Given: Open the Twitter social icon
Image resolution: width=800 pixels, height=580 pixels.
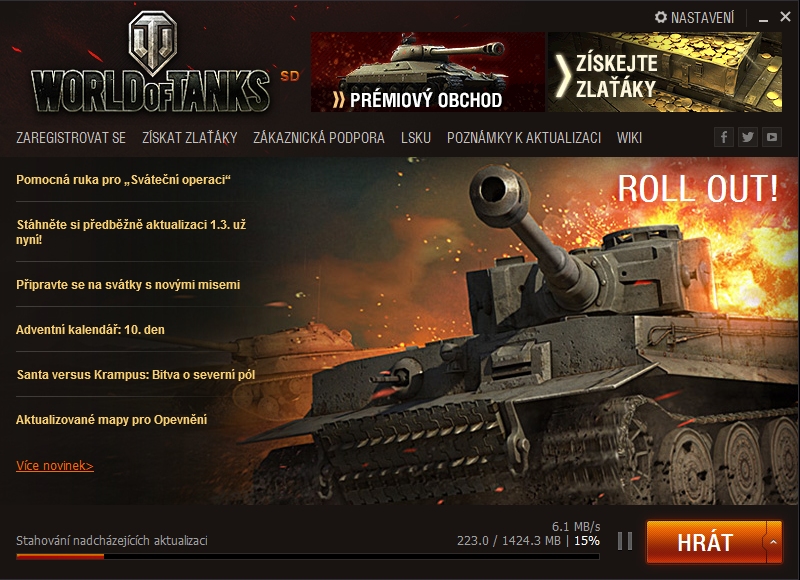Looking at the screenshot, I should pos(748,137).
